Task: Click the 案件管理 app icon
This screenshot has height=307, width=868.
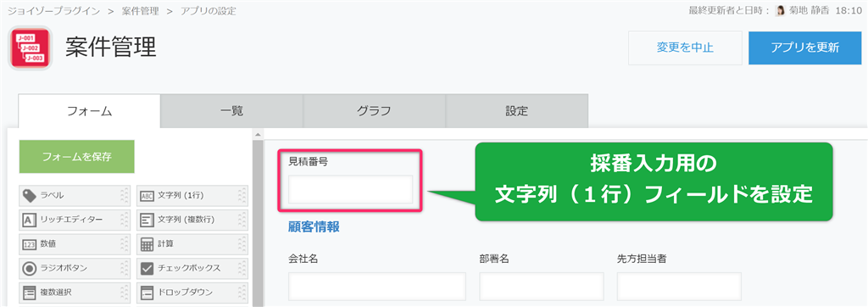Action: [x=30, y=48]
